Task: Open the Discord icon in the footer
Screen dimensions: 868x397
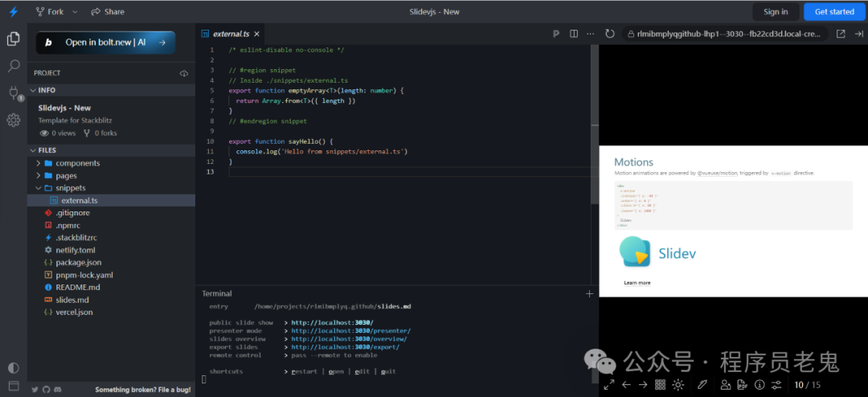Action: point(58,390)
